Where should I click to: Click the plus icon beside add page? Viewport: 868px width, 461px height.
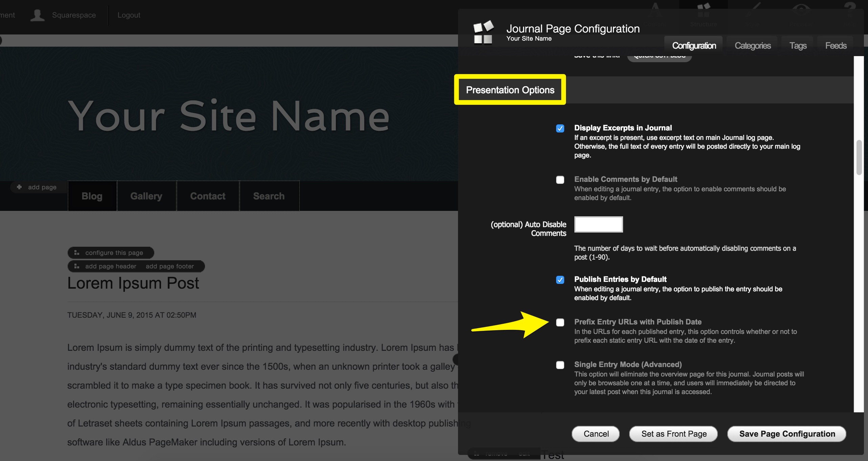tap(19, 187)
